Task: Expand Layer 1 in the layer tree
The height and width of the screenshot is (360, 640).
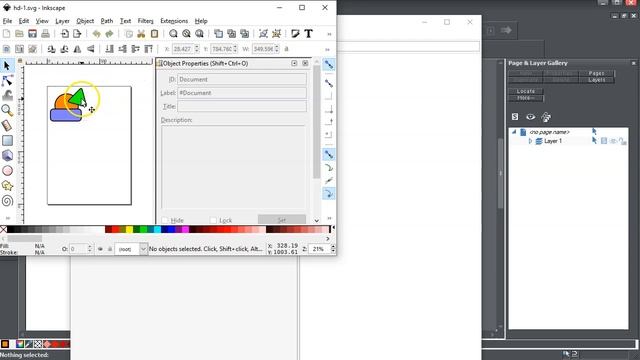Action: pyautogui.click(x=530, y=141)
